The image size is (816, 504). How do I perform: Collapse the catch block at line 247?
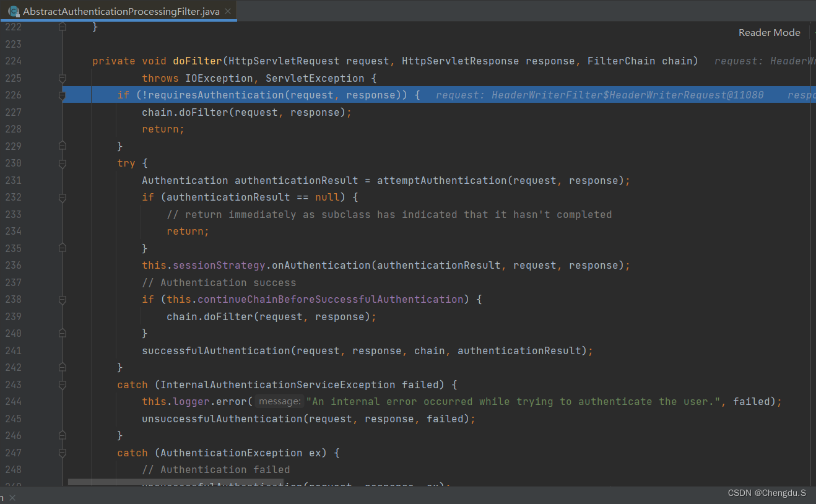62,453
